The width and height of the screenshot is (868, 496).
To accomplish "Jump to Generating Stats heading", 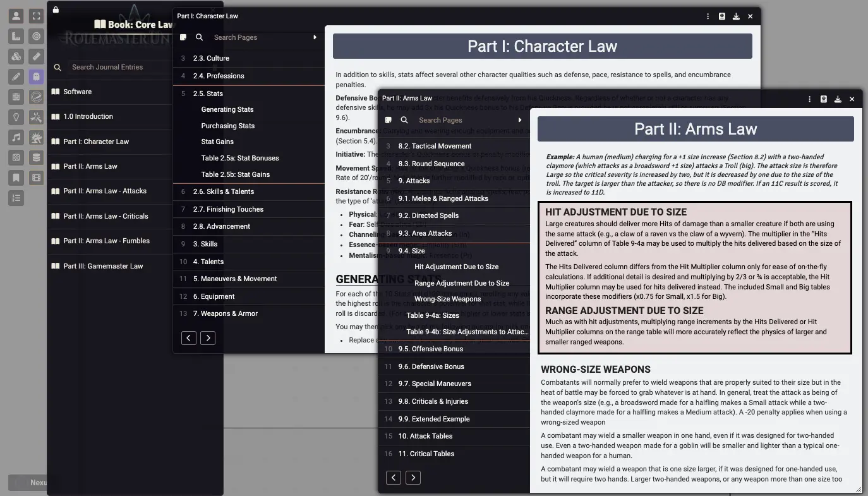I will coord(227,109).
